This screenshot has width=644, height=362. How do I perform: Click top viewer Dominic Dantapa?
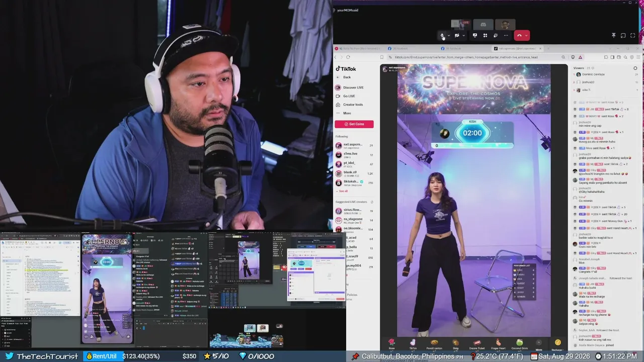[593, 74]
